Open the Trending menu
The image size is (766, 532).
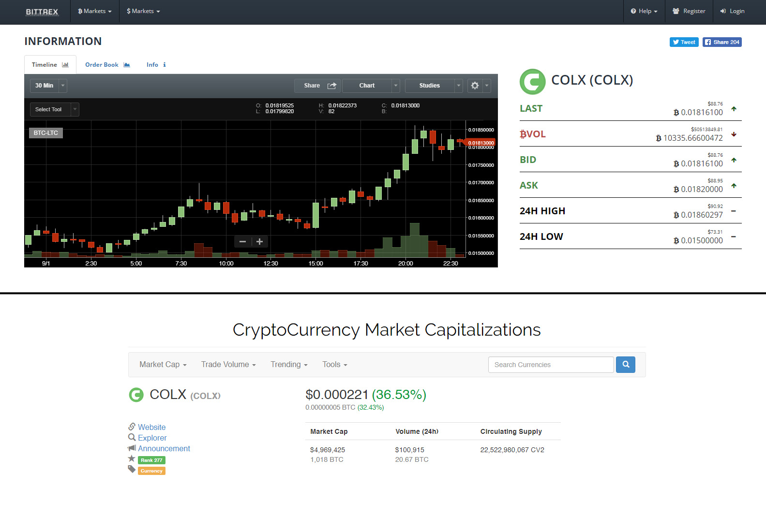[x=289, y=365]
